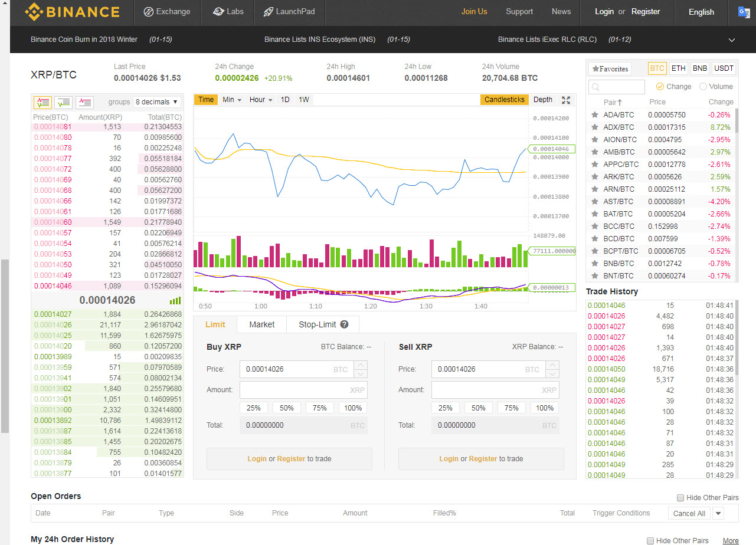This screenshot has width=756, height=545.
Task: Star the ADX/BTC pair
Action: 595,127
